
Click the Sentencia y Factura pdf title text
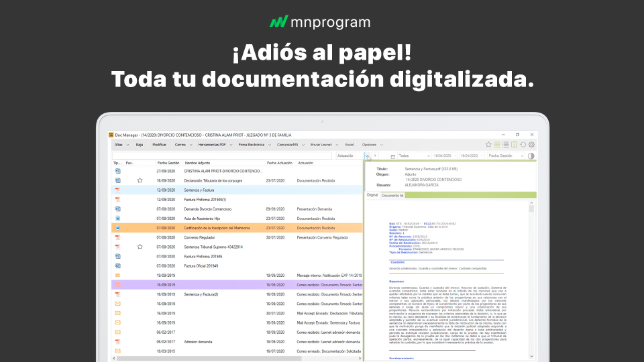tap(431, 169)
